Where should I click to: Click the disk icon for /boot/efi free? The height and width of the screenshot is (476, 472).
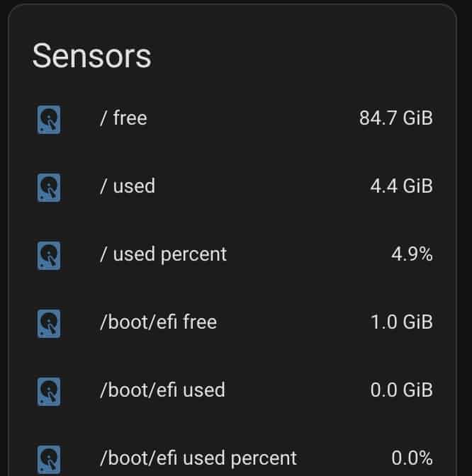pos(49,323)
